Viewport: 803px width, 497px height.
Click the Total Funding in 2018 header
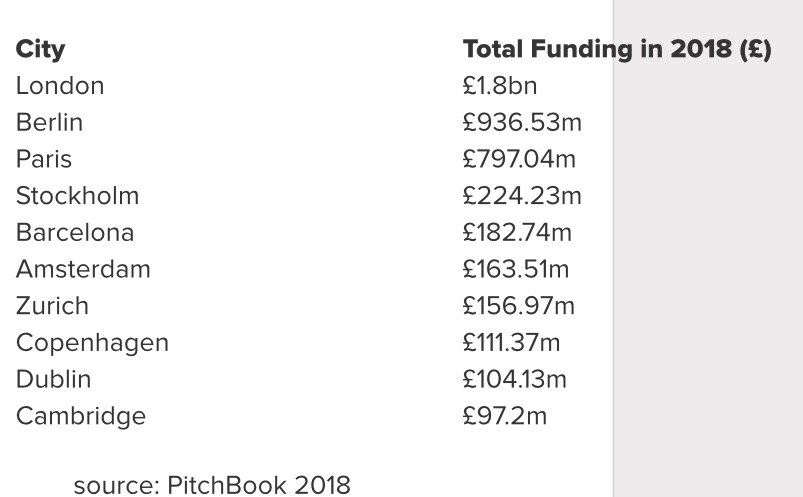tap(616, 49)
